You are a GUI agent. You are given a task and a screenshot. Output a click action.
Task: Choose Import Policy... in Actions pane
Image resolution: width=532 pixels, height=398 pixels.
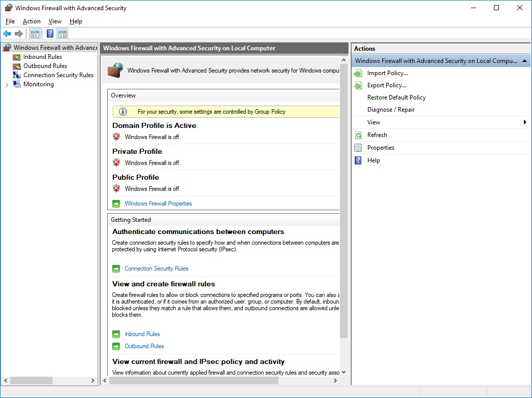(x=388, y=73)
